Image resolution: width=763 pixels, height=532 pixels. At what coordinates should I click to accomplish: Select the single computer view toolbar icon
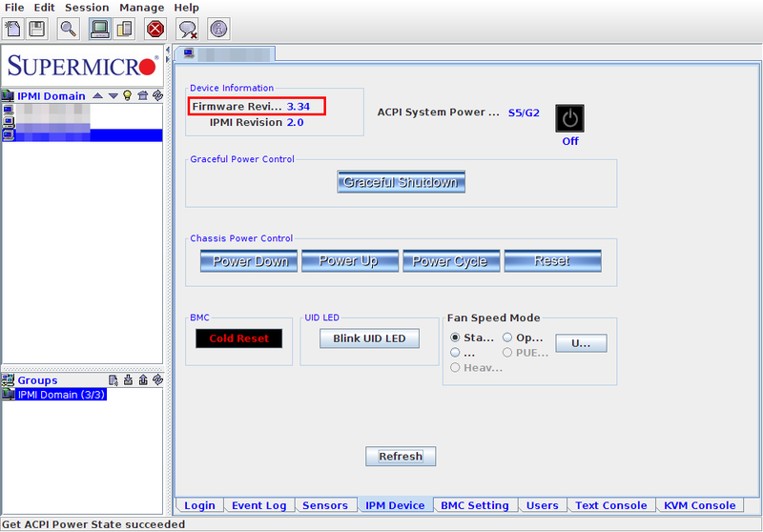pos(100,29)
